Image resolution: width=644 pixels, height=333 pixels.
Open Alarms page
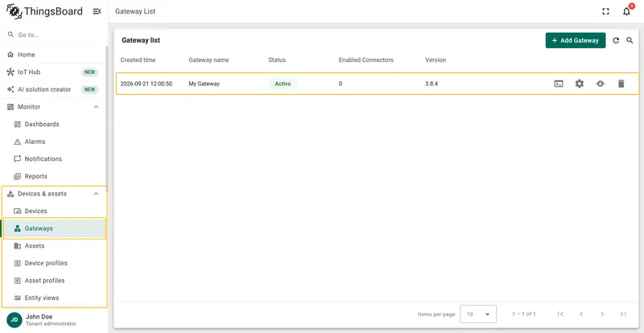pos(54,142)
